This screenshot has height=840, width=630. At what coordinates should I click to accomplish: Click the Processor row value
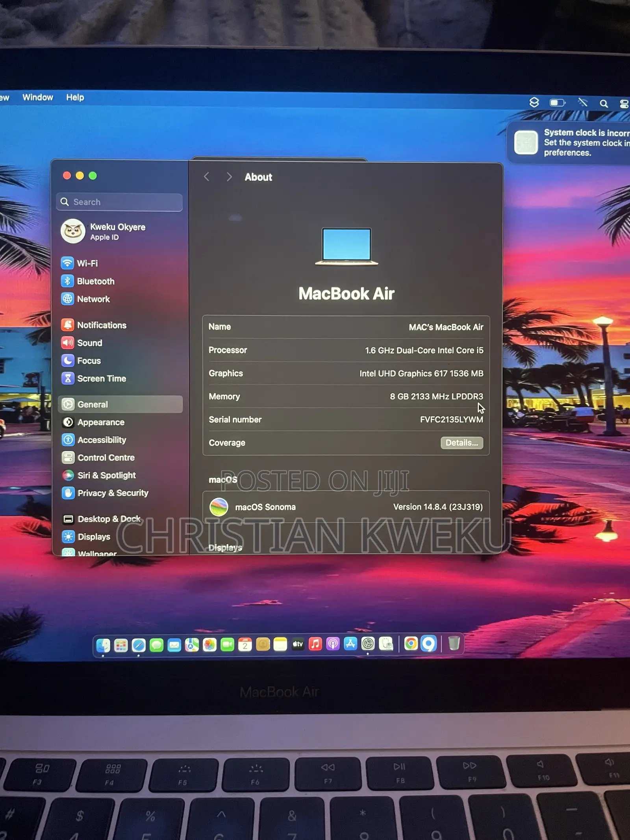coord(424,350)
